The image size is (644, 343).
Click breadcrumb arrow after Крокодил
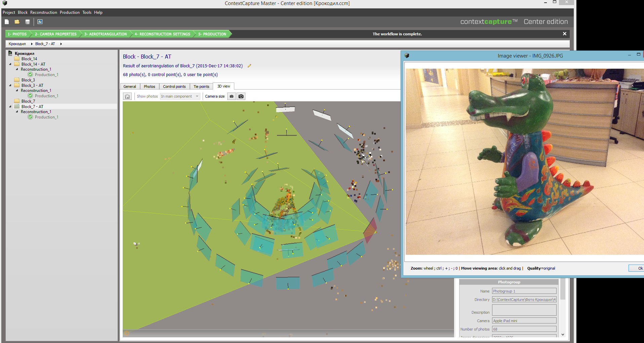pyautogui.click(x=32, y=44)
